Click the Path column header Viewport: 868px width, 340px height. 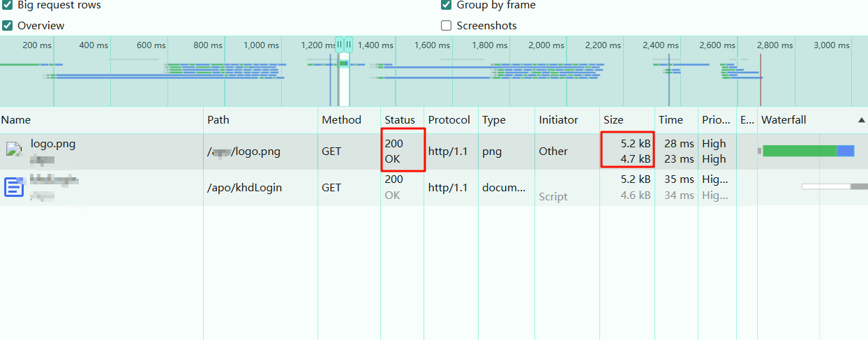tap(218, 120)
